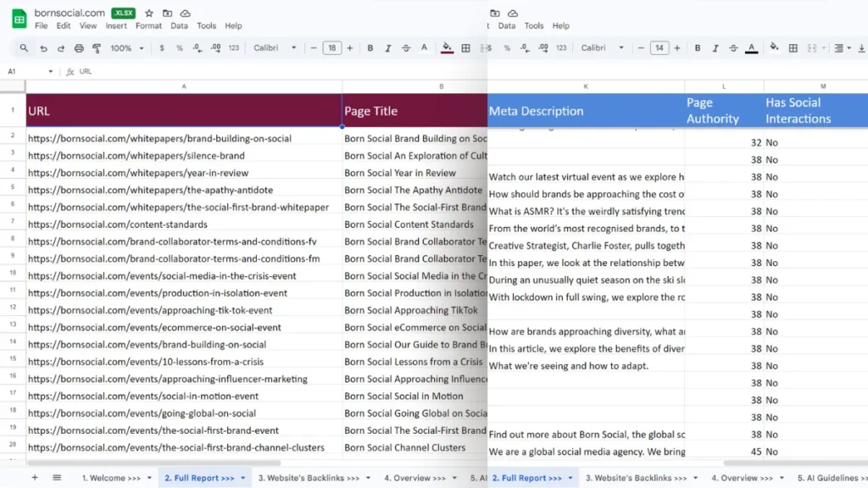Open the A1 name box dropdown
The height and width of the screenshot is (488, 868).
tap(51, 72)
